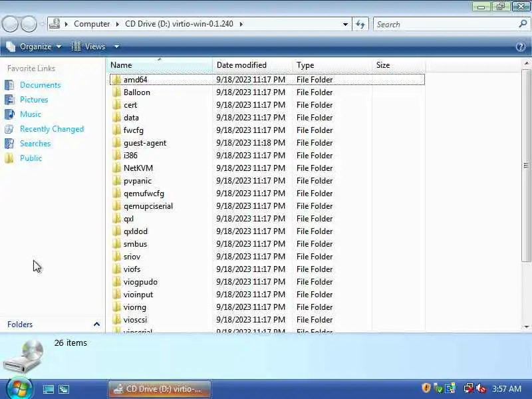Click the Help question mark icon
Image resolution: width=532 pixels, height=399 pixels.
[521, 47]
